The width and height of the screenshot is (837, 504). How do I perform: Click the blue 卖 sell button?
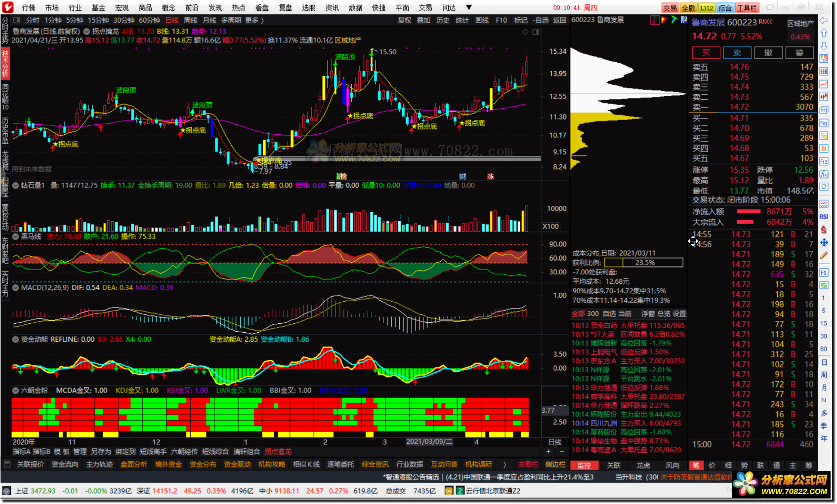point(737,53)
